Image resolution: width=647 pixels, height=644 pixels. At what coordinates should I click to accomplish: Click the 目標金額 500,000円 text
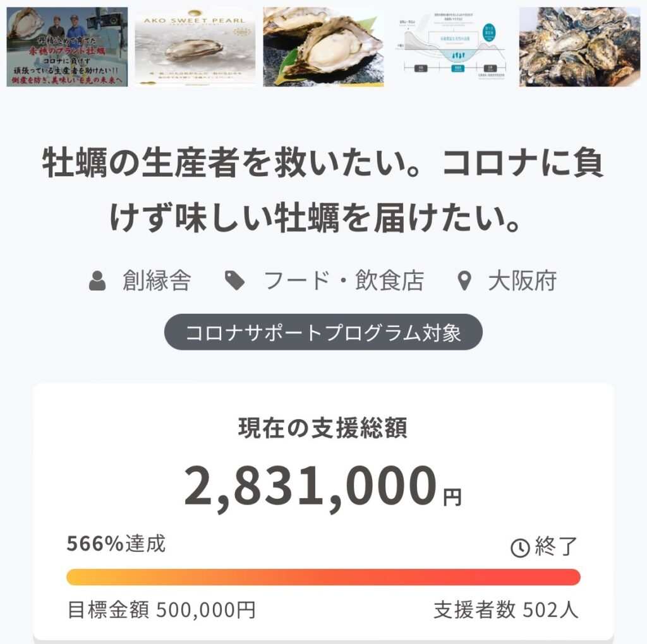(x=162, y=610)
